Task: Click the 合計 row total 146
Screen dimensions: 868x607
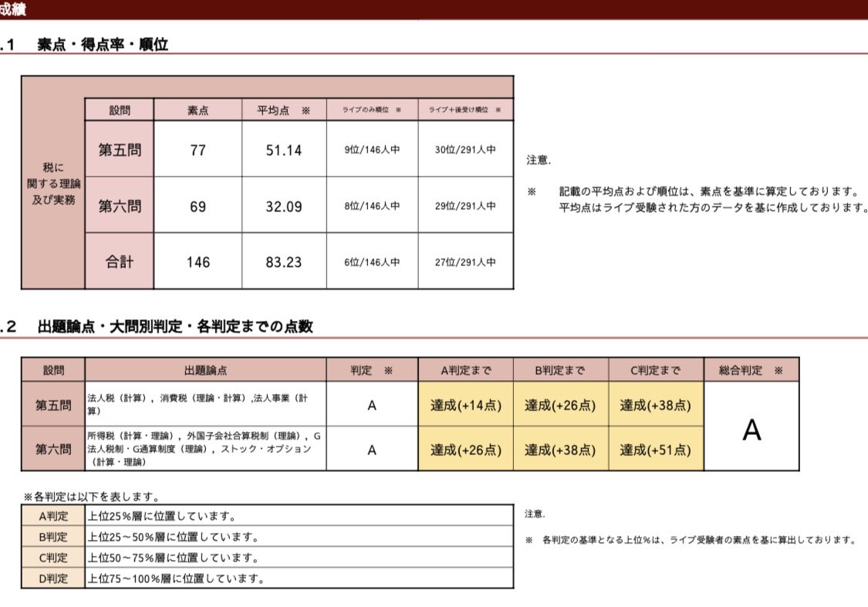Action: [x=198, y=262]
